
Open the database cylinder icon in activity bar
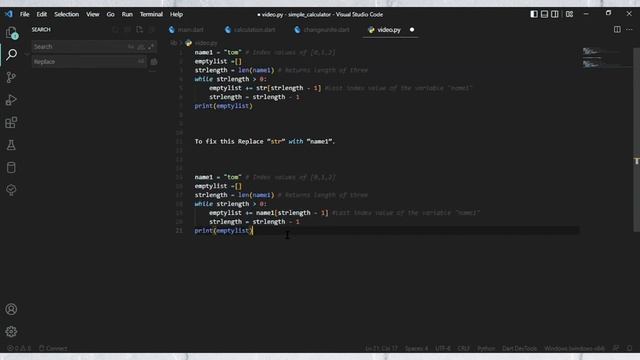coord(11,167)
